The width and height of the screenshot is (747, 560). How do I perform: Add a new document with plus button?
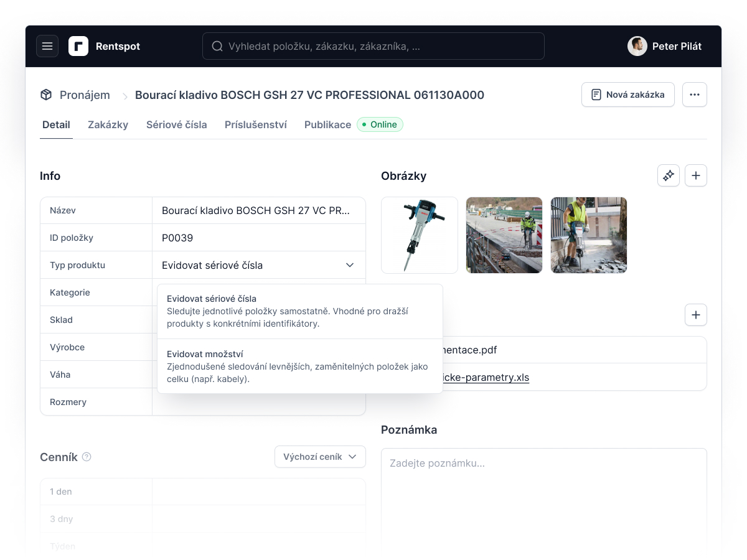point(696,315)
